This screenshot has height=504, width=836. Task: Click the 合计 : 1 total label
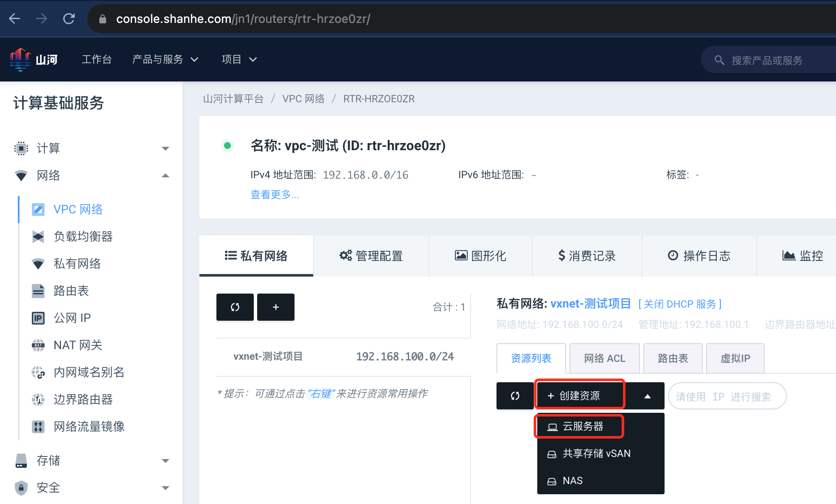click(x=449, y=307)
